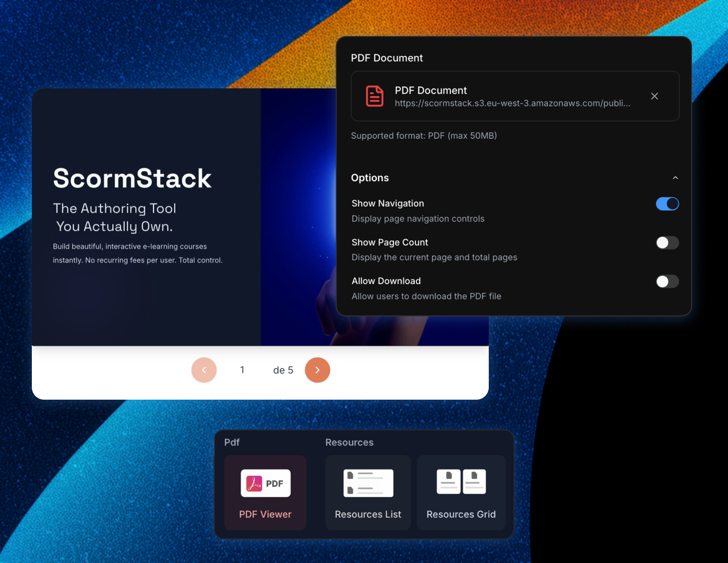Go to the next PDF page

point(317,370)
